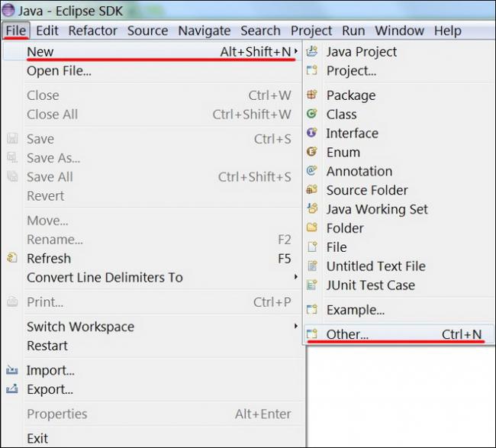Image resolution: width=496 pixels, height=448 pixels.
Task: Click the Annotation icon
Action: point(311,171)
